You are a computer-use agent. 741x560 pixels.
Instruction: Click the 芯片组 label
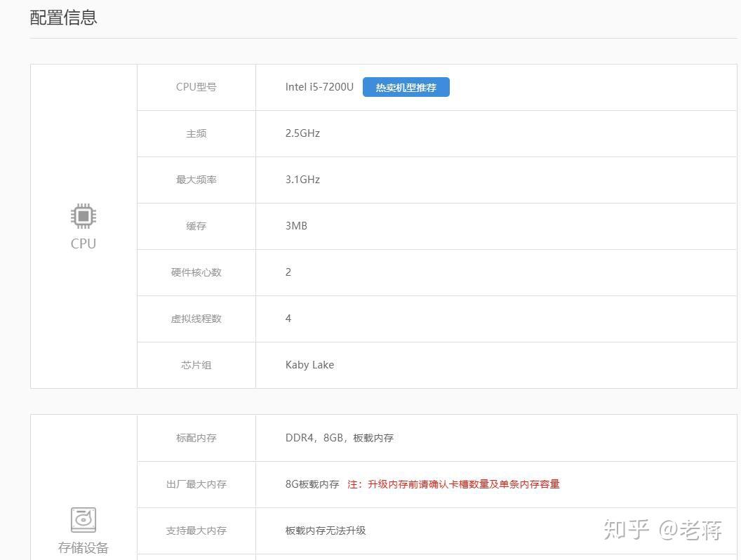[x=196, y=365]
